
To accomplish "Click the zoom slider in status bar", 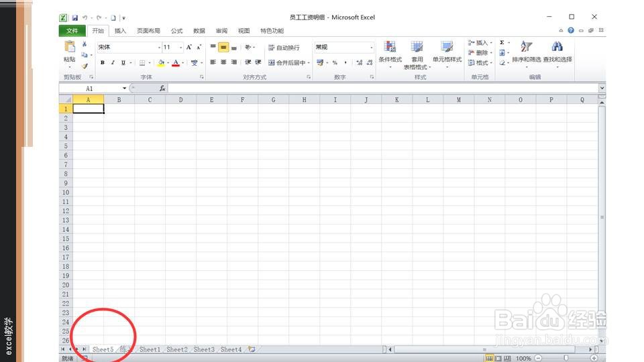I will pos(566,358).
